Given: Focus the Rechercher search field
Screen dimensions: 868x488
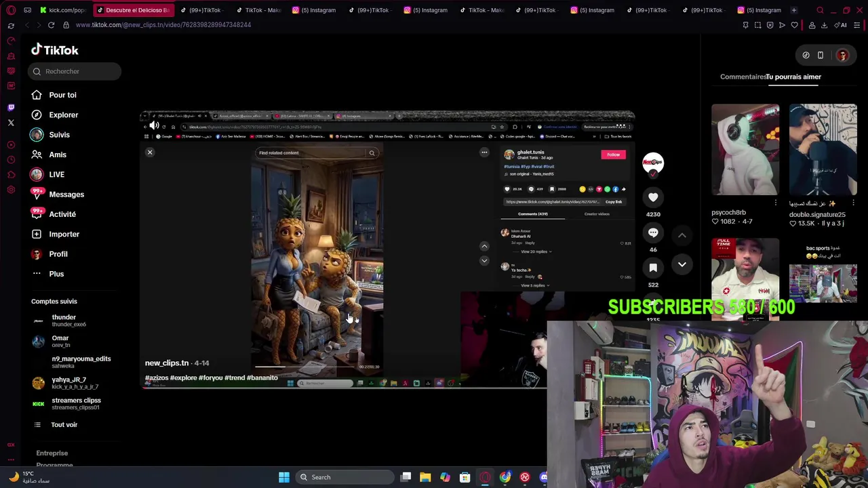Looking at the screenshot, I should [x=75, y=71].
